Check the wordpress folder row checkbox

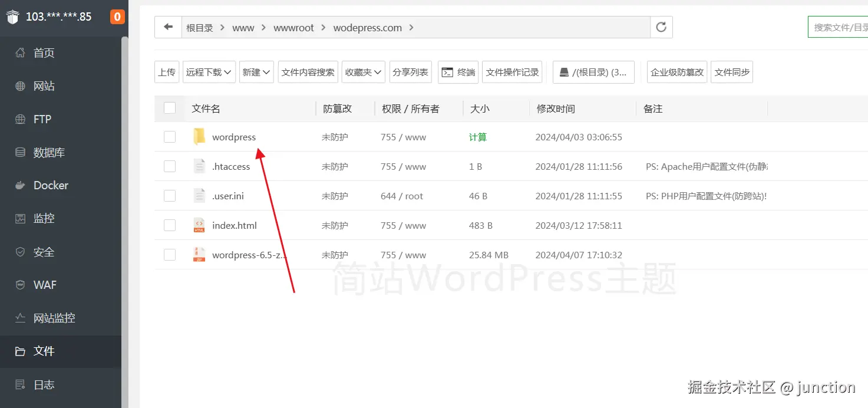[x=170, y=137]
